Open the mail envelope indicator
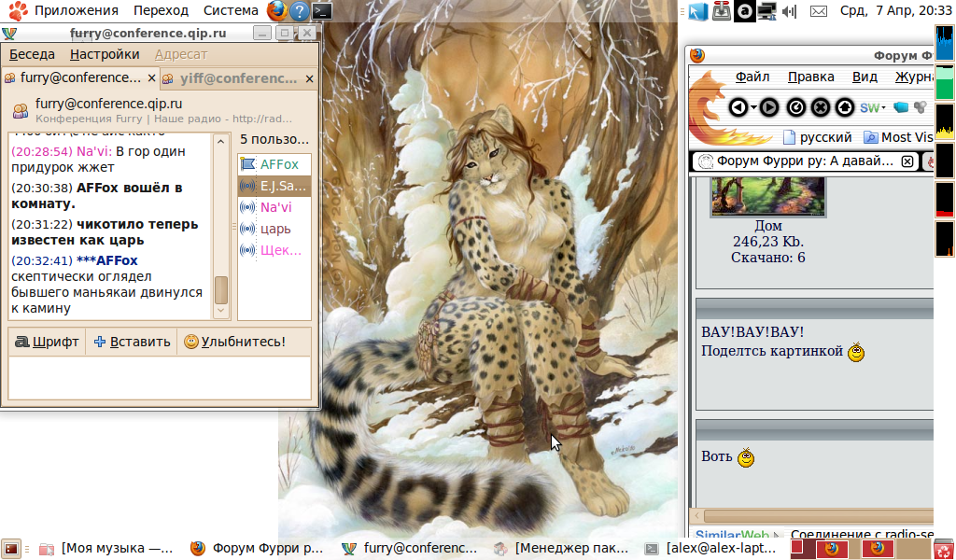Screen dimensions: 956x560 coord(818,11)
